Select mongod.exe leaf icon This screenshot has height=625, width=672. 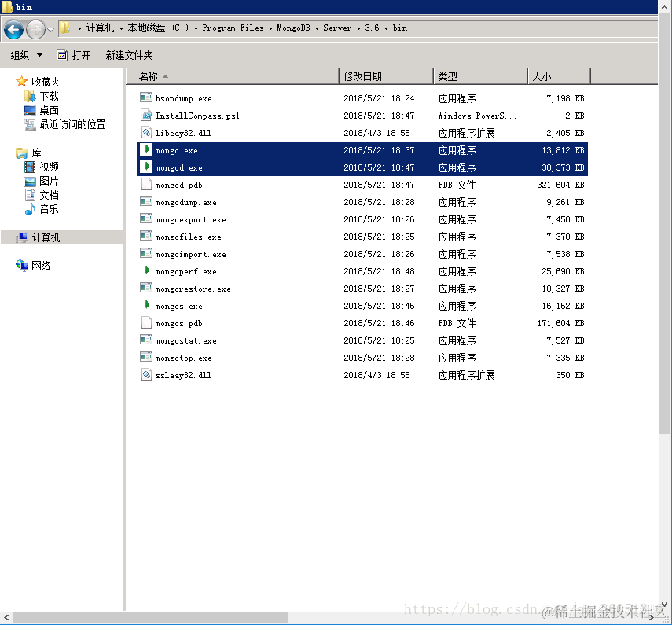pyautogui.click(x=146, y=167)
